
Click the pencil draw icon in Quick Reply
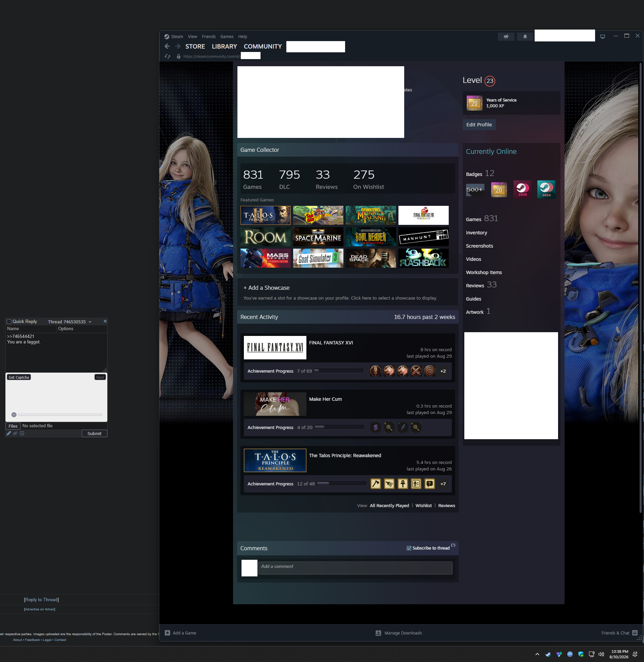coord(9,433)
